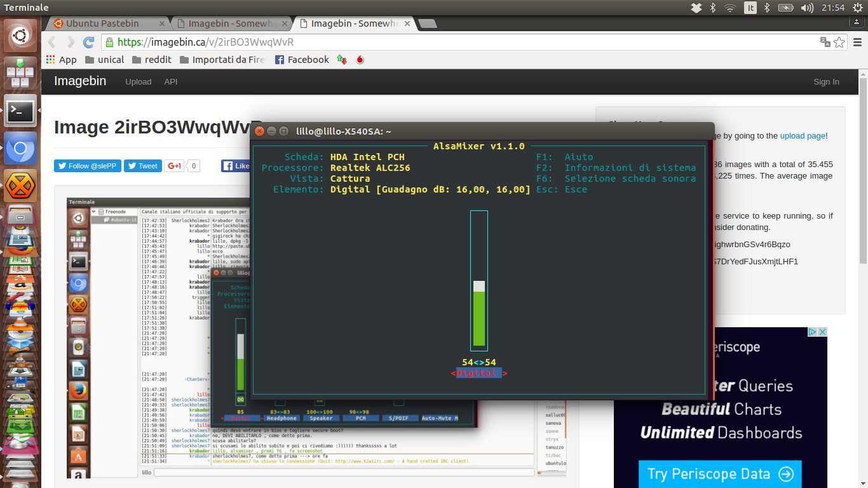Open the battery indicator menu

[786, 8]
